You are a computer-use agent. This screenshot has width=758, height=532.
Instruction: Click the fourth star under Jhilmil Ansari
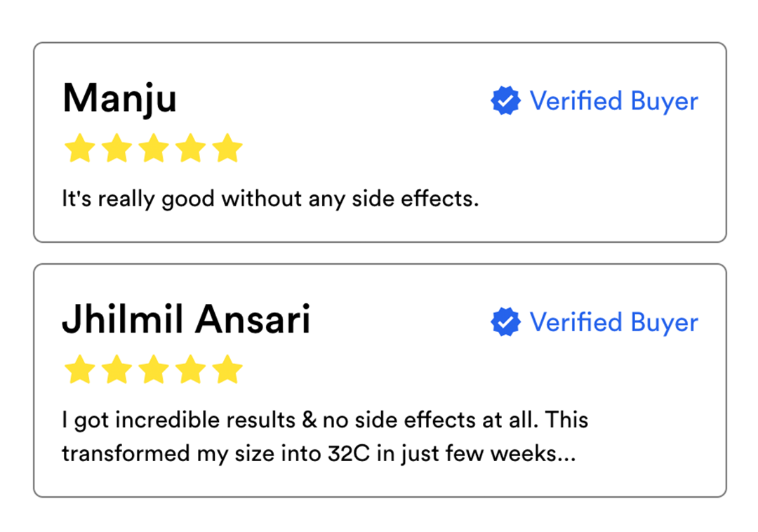point(190,369)
